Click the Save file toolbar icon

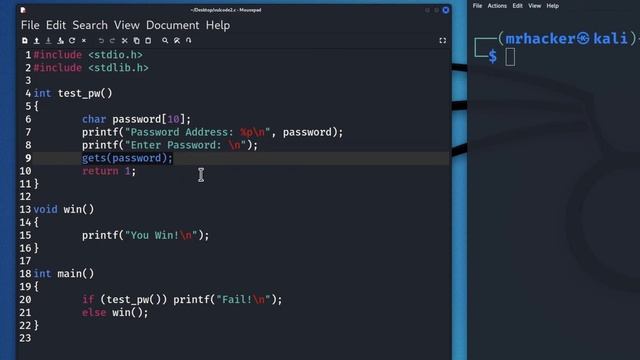(49, 41)
